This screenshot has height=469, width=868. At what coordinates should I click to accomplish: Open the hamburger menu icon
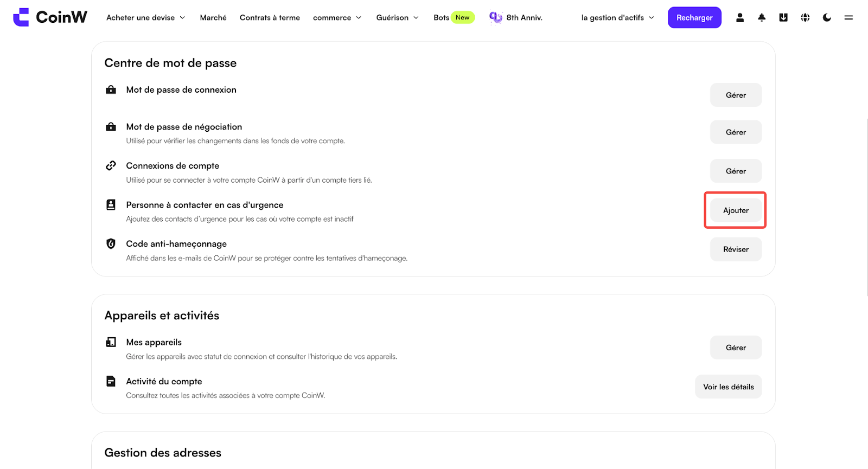point(848,17)
